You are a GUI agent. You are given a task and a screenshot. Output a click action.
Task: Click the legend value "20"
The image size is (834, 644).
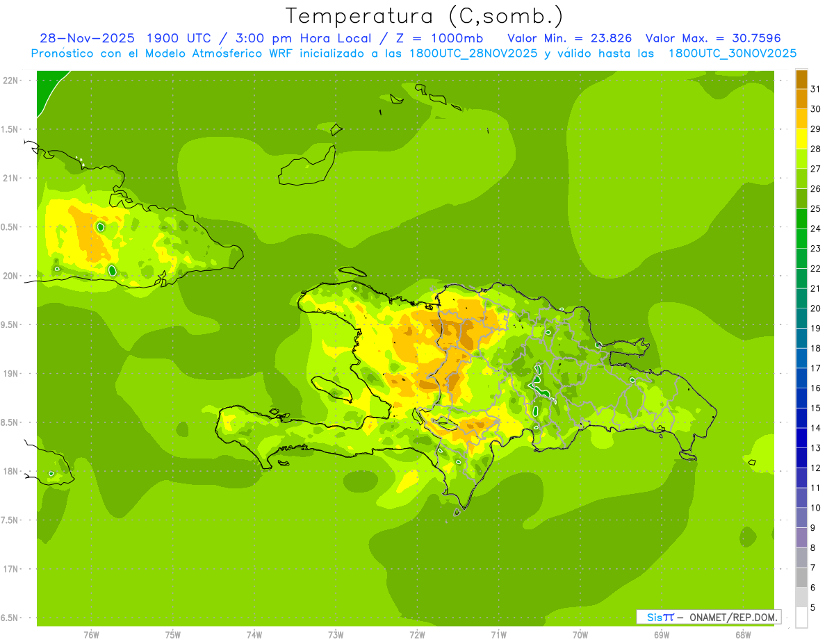coord(816,308)
